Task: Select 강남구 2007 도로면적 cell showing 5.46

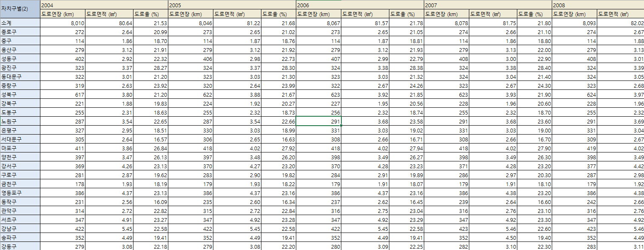Action: tap(493, 229)
